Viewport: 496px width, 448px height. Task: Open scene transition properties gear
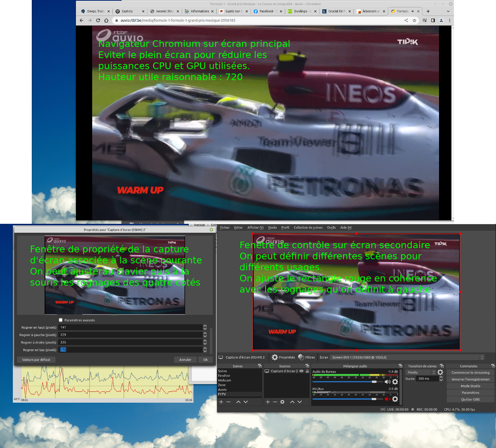coord(440,372)
